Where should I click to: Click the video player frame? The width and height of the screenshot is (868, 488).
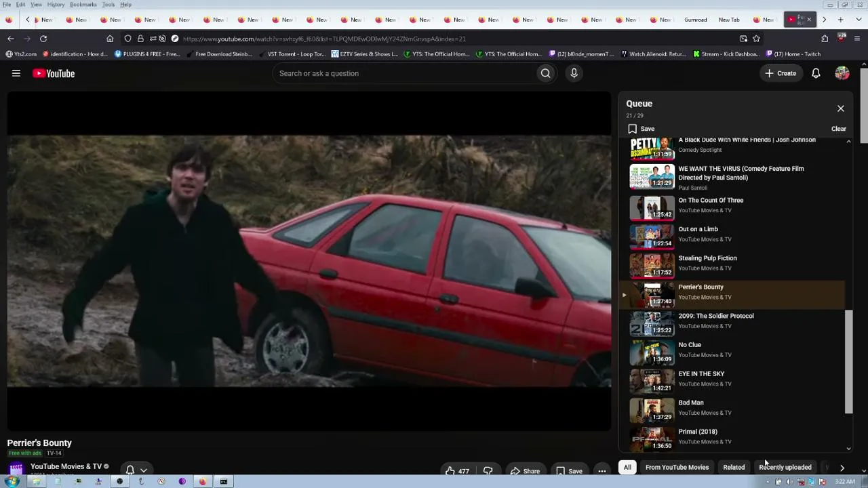point(309,261)
